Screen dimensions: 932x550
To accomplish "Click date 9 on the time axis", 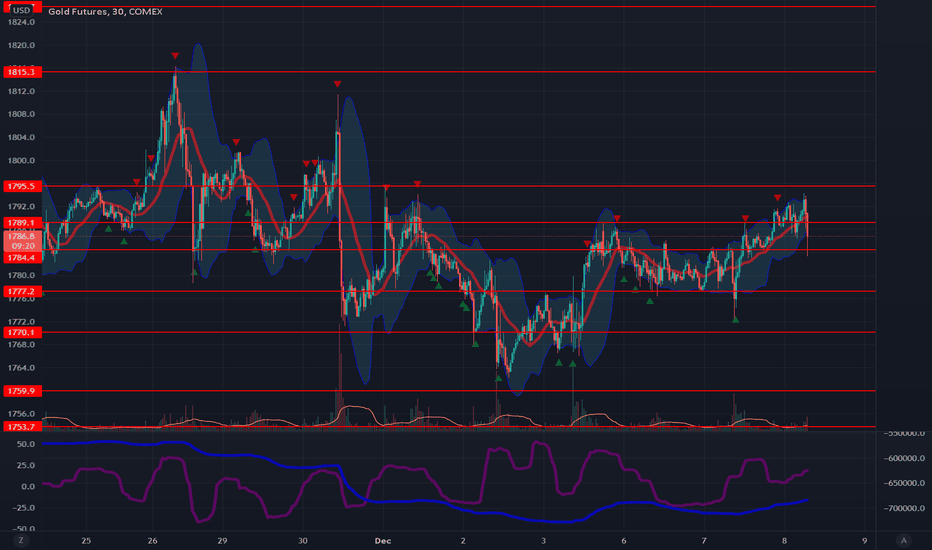I will pyautogui.click(x=864, y=540).
